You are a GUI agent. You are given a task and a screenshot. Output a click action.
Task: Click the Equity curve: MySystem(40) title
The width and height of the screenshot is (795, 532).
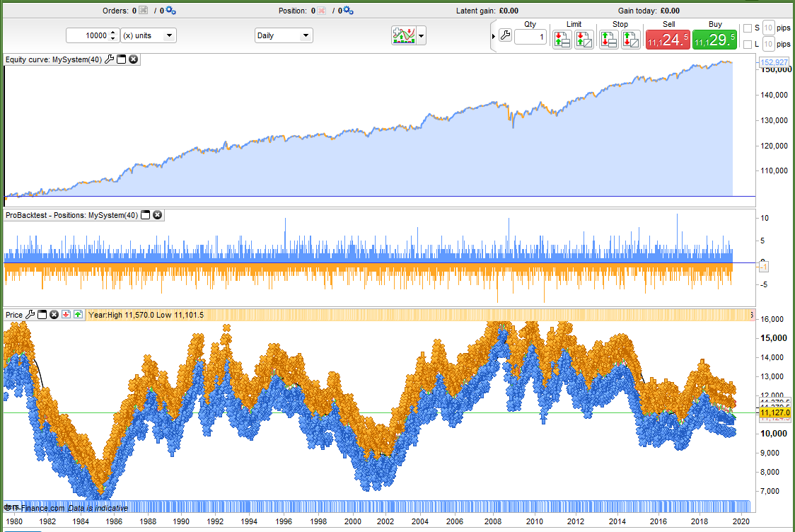pyautogui.click(x=53, y=59)
